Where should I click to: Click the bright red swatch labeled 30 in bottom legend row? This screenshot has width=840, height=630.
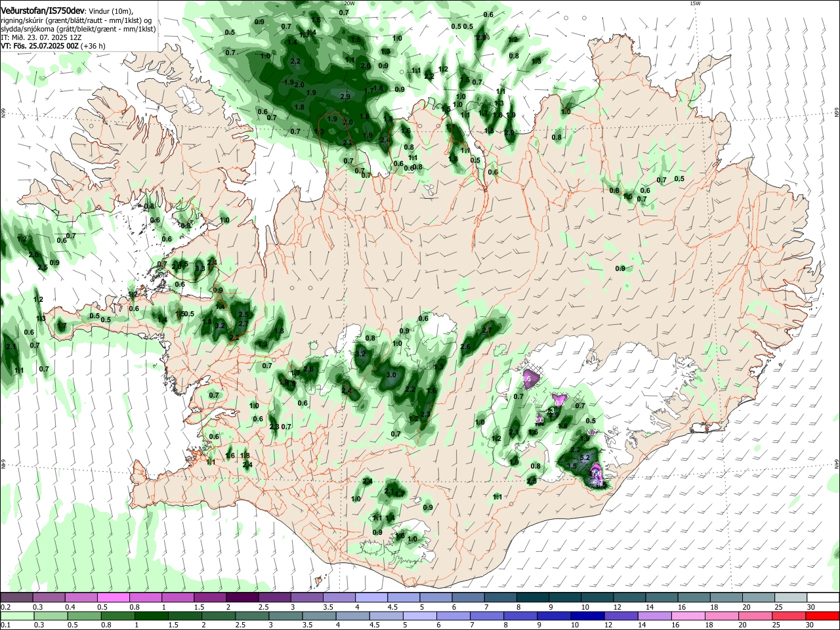click(x=822, y=616)
